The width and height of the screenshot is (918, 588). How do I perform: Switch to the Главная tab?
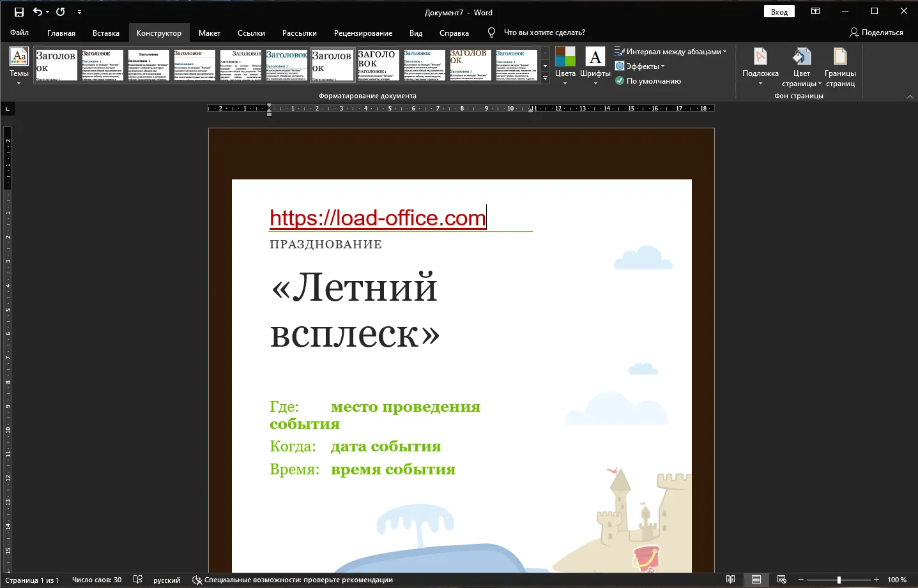coord(61,33)
